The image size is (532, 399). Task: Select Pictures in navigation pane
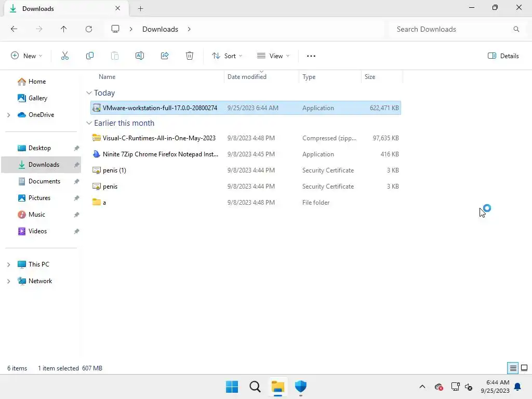pyautogui.click(x=34, y=198)
